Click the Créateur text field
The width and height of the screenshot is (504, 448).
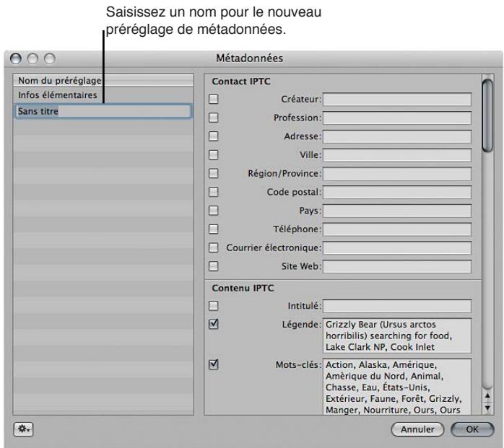click(397, 100)
